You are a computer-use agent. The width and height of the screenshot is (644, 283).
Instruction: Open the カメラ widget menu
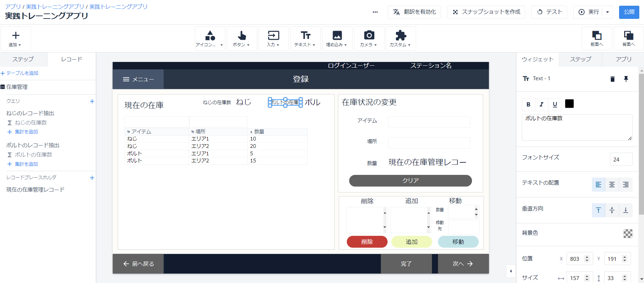coord(369,39)
